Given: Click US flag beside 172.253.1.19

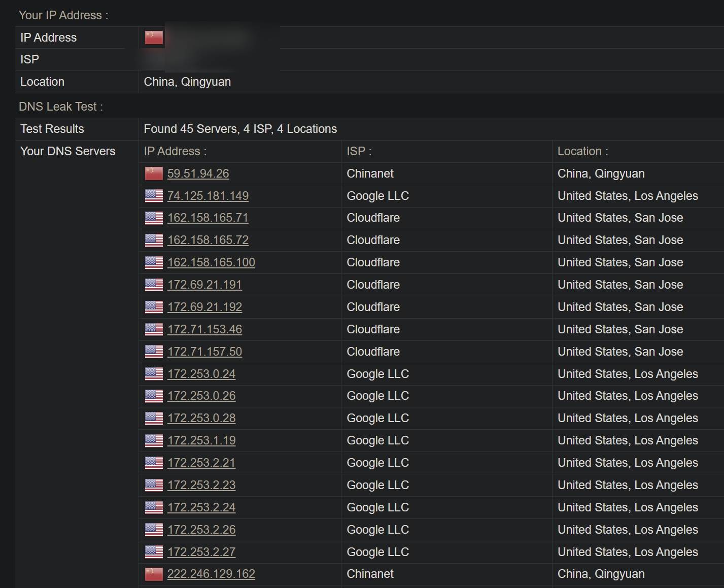Looking at the screenshot, I should [154, 441].
